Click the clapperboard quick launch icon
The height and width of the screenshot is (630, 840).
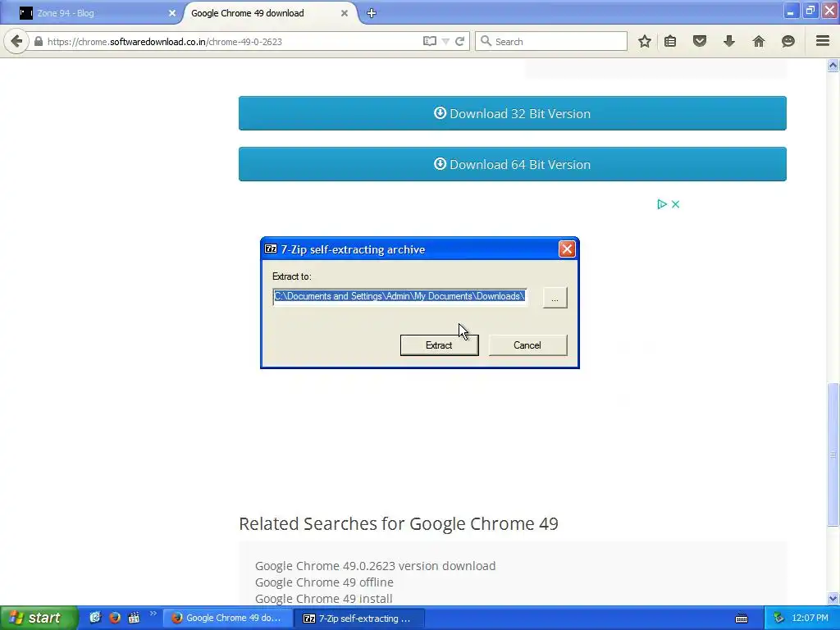pyautogui.click(x=134, y=618)
